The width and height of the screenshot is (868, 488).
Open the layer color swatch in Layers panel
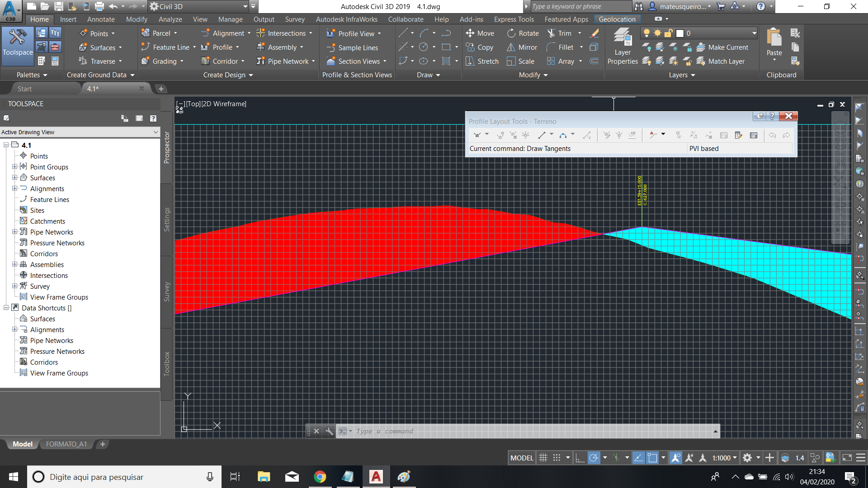tap(679, 33)
